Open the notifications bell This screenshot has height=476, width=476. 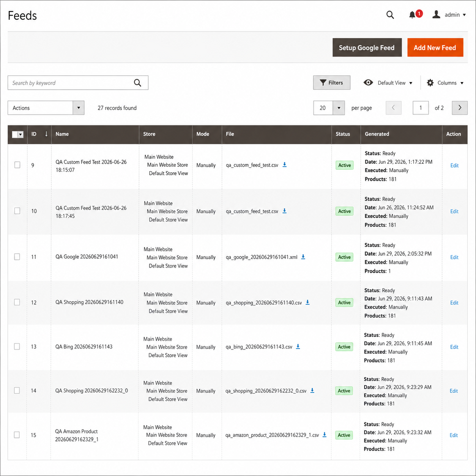click(x=412, y=15)
